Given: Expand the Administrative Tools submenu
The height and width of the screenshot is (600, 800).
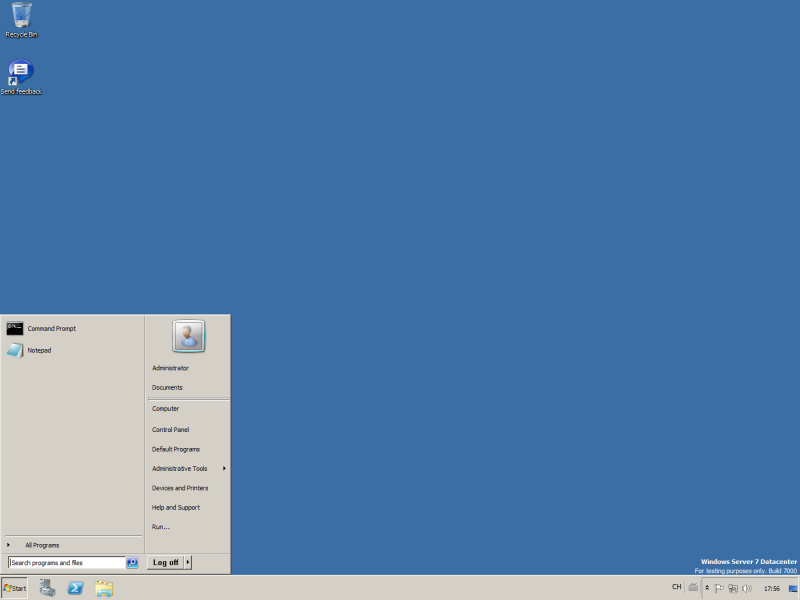Looking at the screenshot, I should point(188,468).
